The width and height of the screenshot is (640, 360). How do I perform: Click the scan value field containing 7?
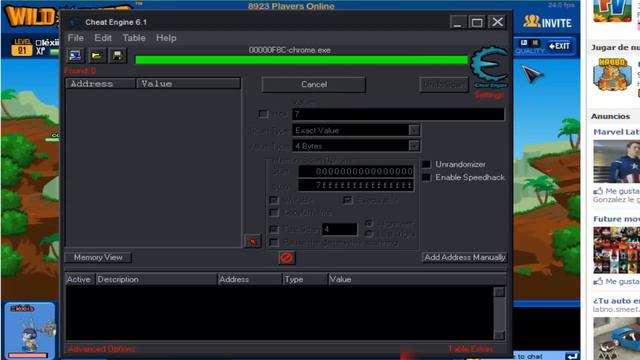398,114
